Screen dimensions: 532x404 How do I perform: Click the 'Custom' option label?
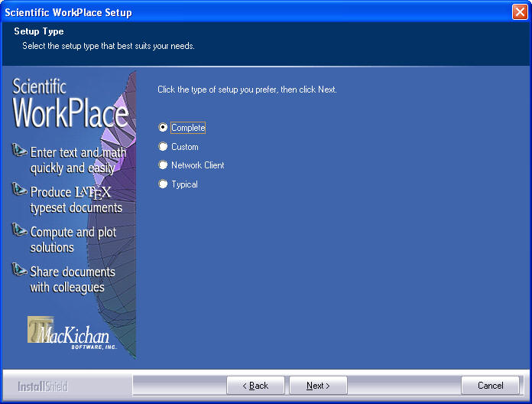click(x=185, y=147)
